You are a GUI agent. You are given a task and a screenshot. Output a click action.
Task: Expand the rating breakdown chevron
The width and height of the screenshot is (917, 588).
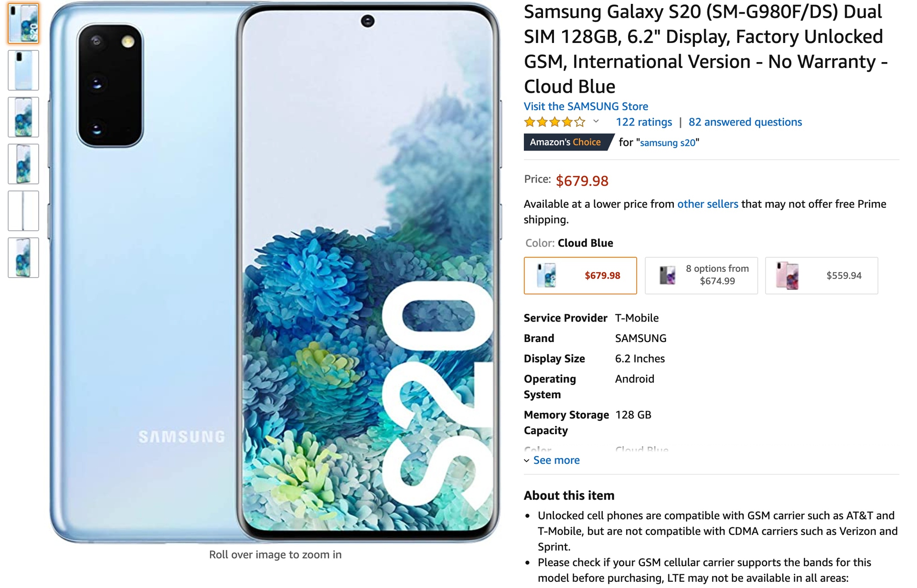point(596,122)
